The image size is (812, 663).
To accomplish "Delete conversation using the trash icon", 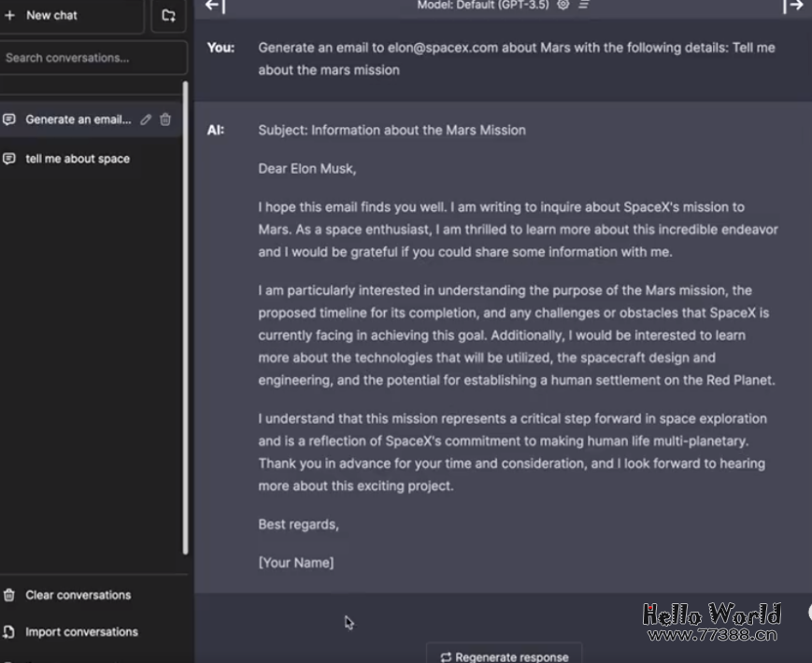I will pyautogui.click(x=165, y=120).
